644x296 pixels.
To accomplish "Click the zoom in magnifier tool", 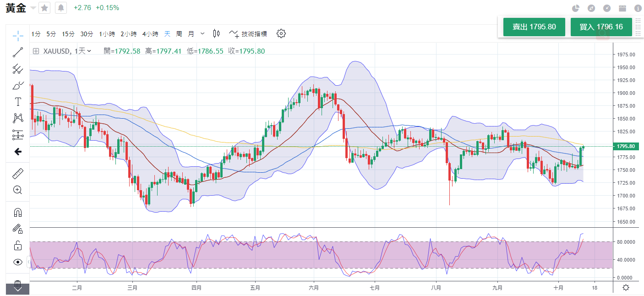I will point(18,190).
